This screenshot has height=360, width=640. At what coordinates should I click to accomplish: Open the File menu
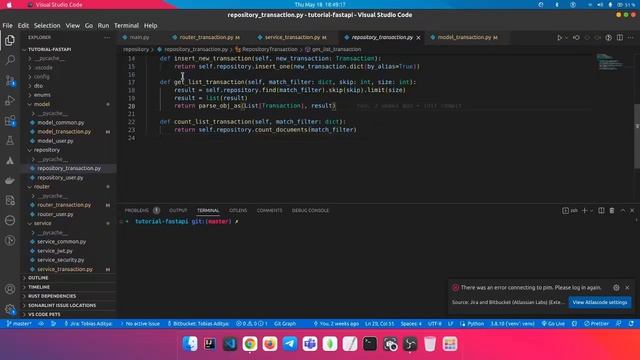tap(7, 25)
